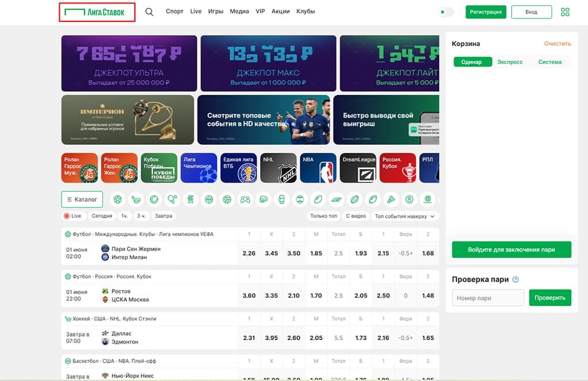The image size is (588, 381).
Task: Expand the Каталог sports menu
Action: 82,199
